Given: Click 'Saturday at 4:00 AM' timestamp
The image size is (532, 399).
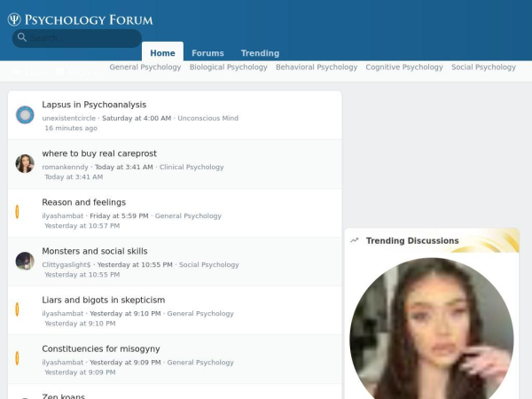Looking at the screenshot, I should click(x=137, y=118).
